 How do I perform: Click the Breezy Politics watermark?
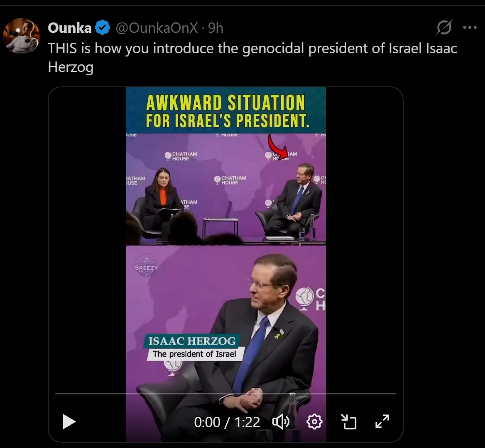[146, 265]
